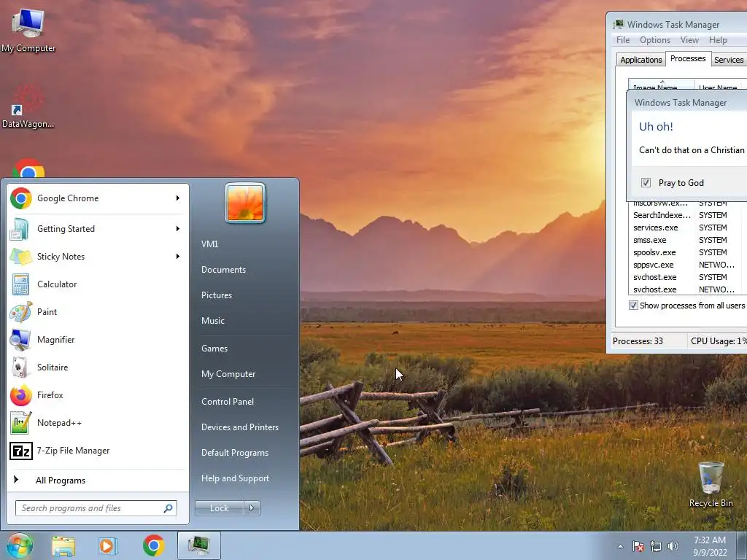
Task: Open the shutdown options arrow beside Lock
Action: [x=252, y=508]
